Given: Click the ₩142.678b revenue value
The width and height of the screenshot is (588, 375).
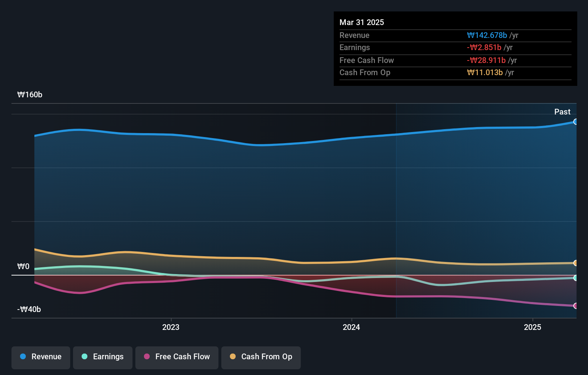Looking at the screenshot, I should click(x=487, y=35).
